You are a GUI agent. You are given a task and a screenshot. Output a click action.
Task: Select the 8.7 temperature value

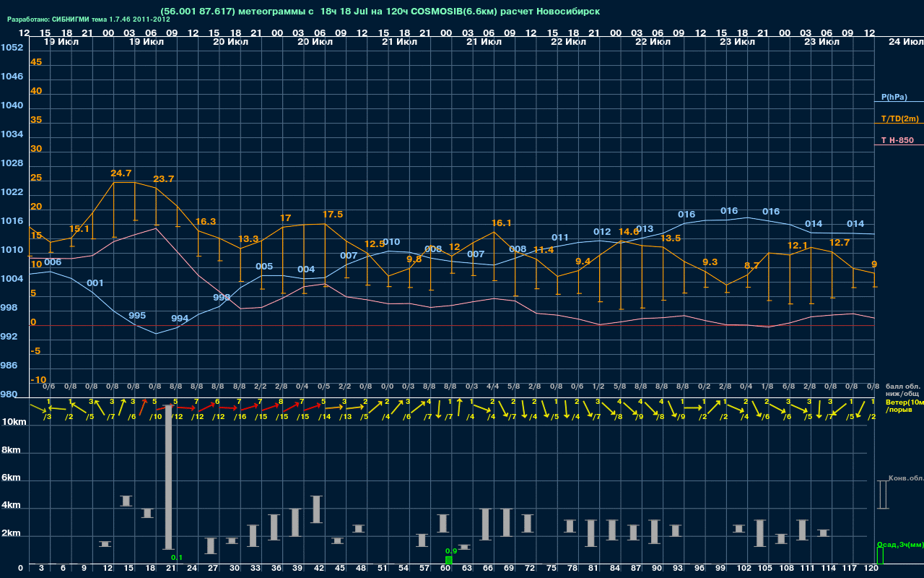(x=751, y=266)
